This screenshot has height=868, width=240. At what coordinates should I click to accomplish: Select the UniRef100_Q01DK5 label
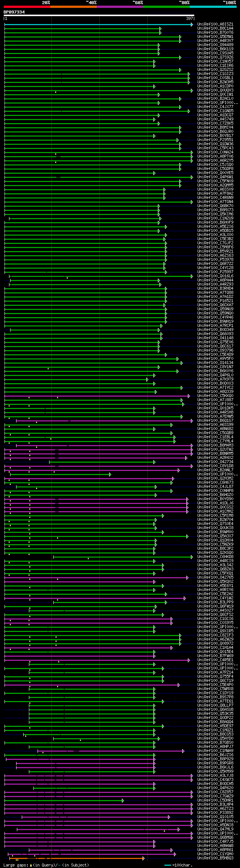215,408
